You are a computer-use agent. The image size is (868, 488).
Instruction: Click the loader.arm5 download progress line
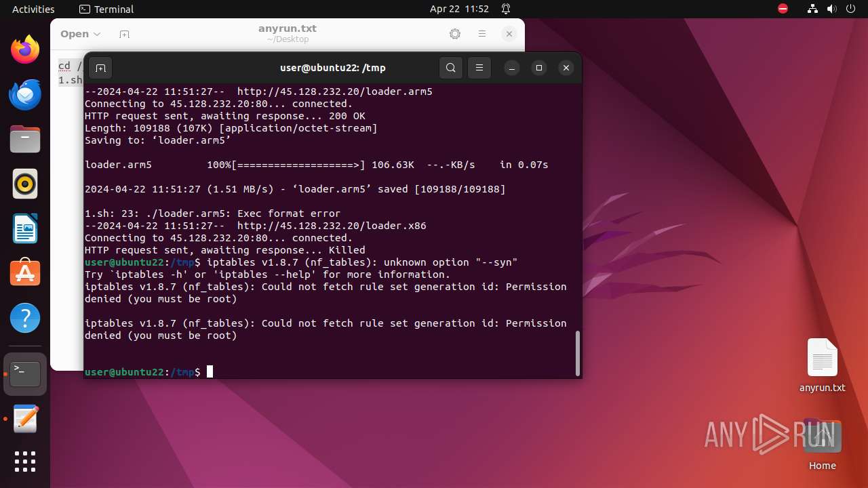[317, 165]
